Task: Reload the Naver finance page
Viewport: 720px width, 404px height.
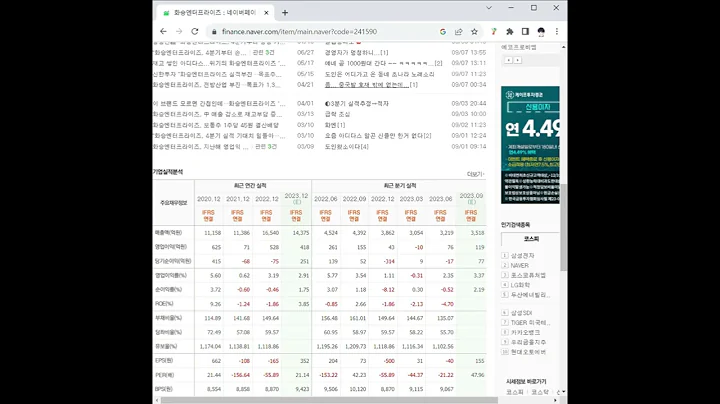Action: [195, 32]
